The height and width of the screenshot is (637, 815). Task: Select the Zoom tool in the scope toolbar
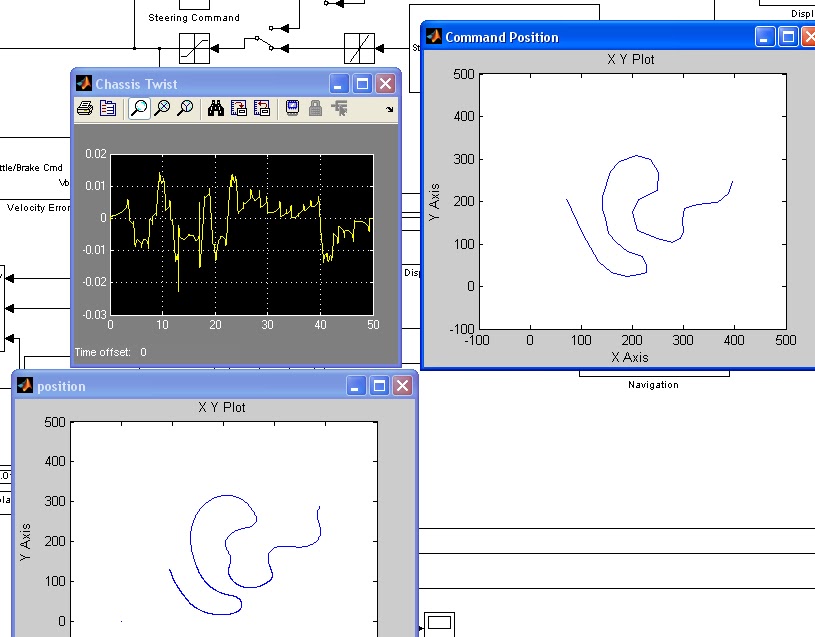139,108
